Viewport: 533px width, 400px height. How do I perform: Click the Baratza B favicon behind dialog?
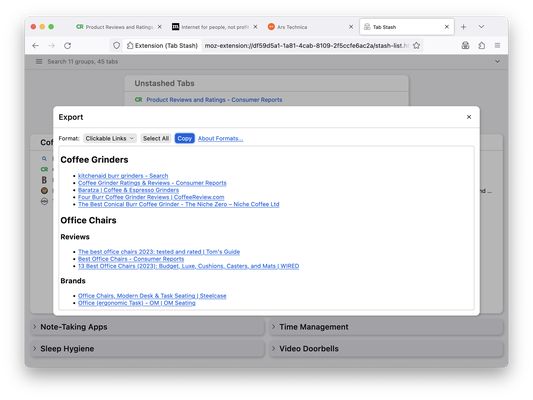point(44,180)
